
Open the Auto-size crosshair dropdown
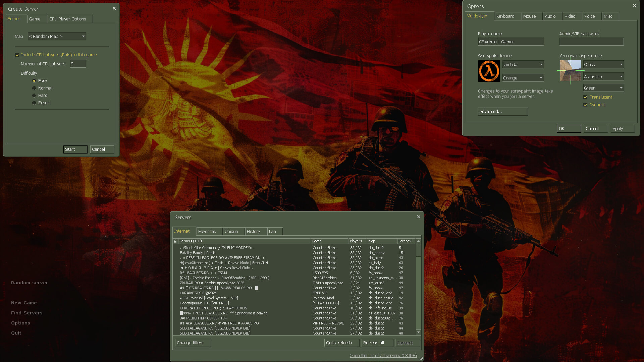(603, 76)
